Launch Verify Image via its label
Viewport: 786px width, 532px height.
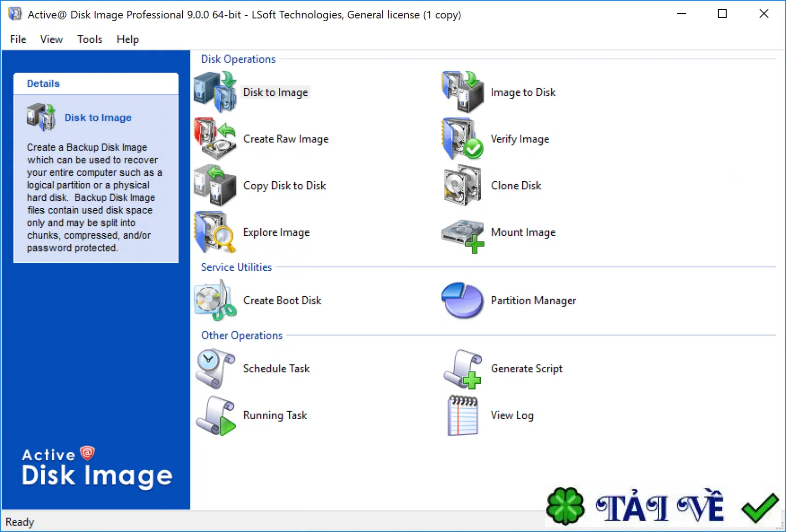(520, 139)
